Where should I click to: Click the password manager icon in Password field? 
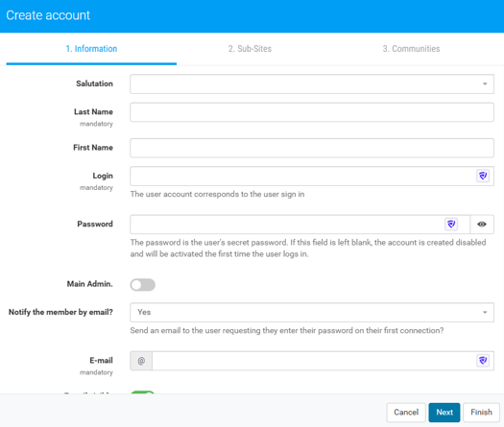tap(451, 224)
